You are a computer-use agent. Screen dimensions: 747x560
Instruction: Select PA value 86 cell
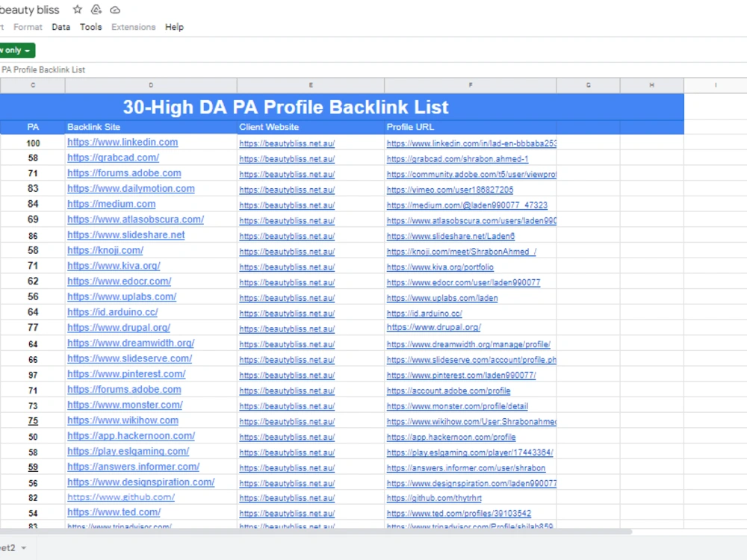tap(33, 236)
